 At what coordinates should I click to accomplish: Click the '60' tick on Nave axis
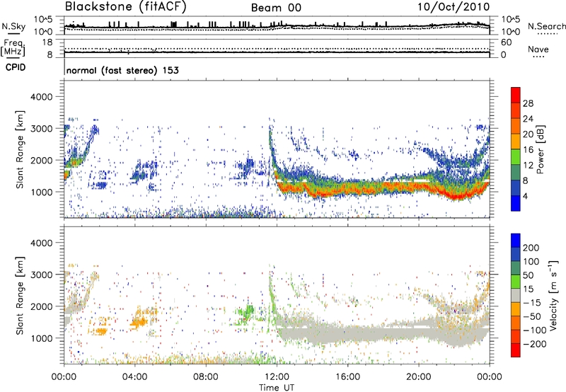click(x=506, y=42)
